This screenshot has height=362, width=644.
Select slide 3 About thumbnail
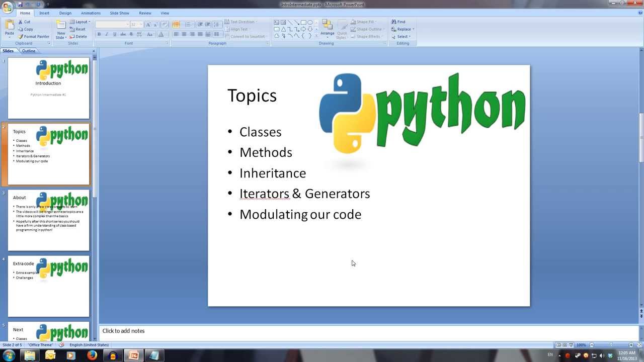[48, 220]
